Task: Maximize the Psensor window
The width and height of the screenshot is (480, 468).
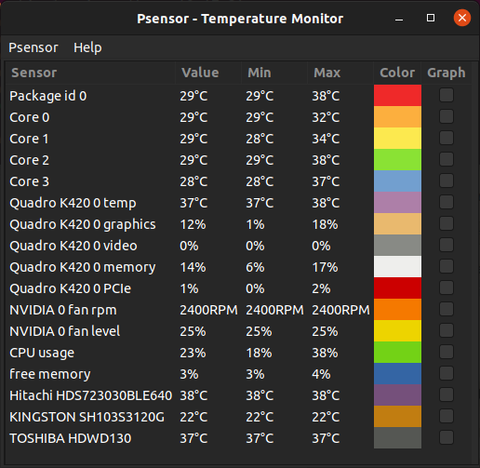Action: (x=431, y=18)
